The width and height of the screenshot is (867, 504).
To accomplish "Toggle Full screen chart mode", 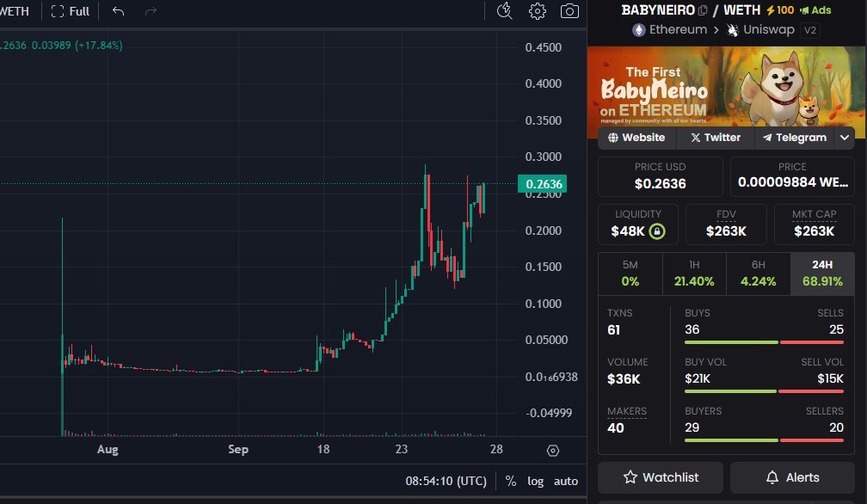I will pos(71,11).
